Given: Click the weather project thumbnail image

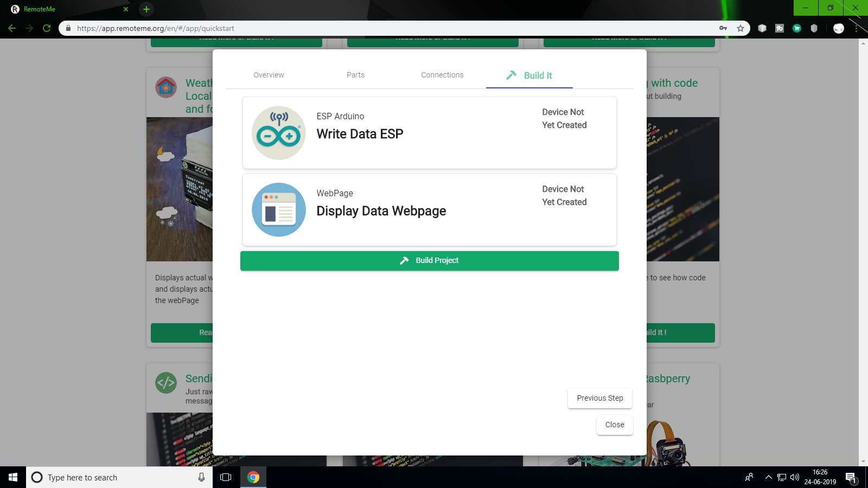Looking at the screenshot, I should 180,189.
